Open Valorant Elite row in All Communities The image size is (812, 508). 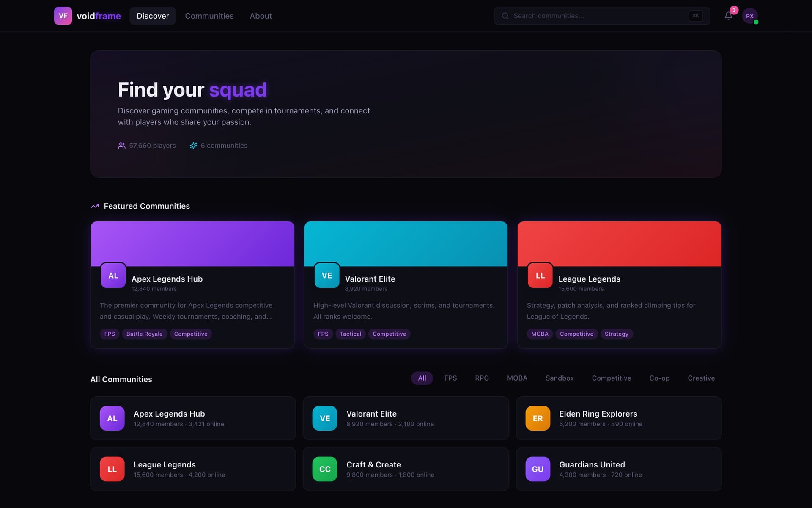(x=406, y=418)
